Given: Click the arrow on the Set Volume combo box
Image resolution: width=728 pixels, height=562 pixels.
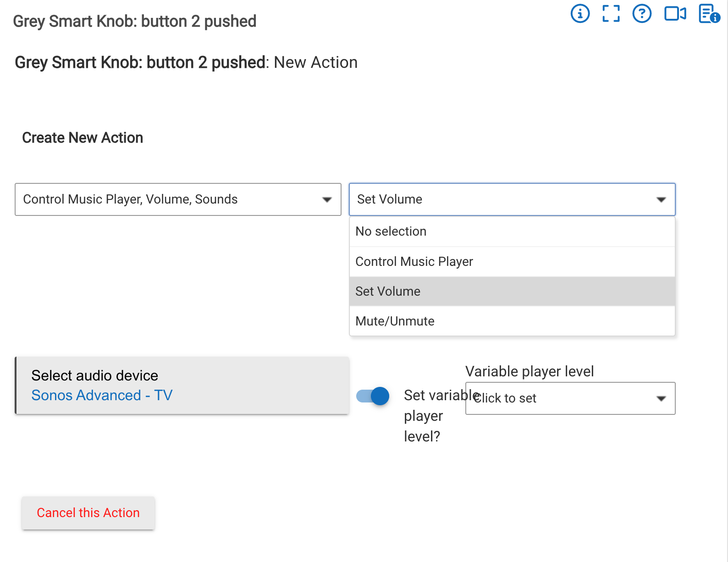Looking at the screenshot, I should coord(661,199).
